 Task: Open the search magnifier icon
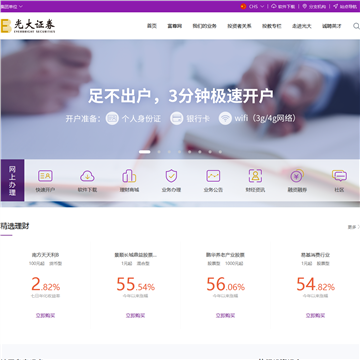tap(356, 26)
